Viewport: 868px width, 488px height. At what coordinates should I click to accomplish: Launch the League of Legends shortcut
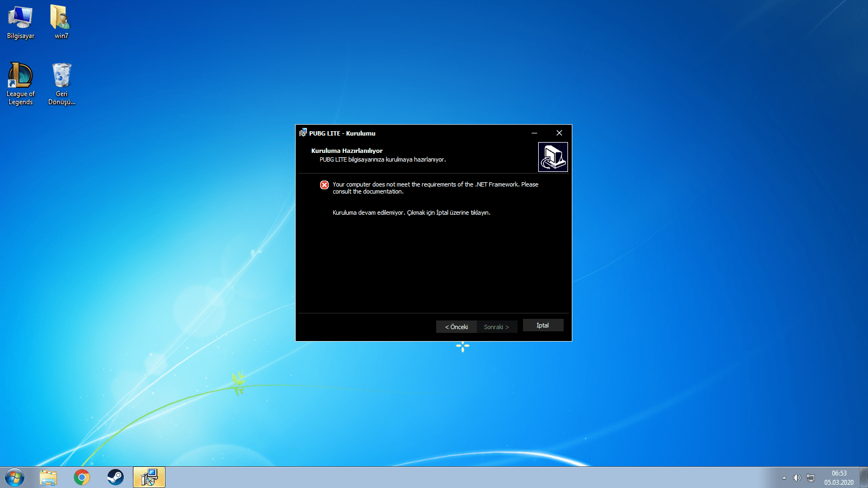coord(21,84)
